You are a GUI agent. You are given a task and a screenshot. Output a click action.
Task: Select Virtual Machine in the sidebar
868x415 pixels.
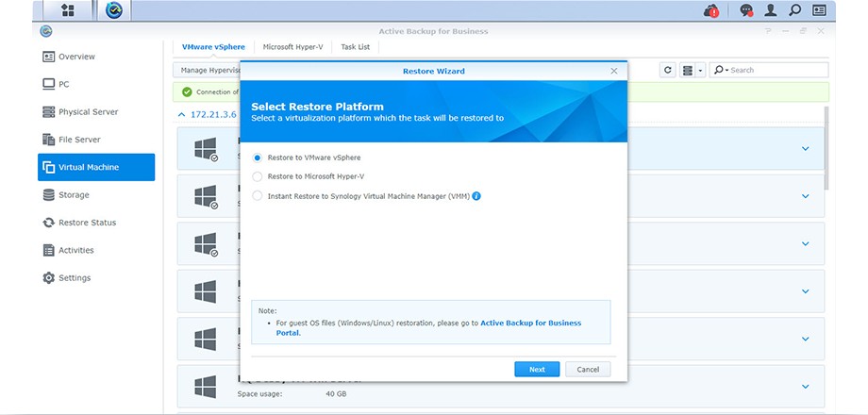coord(96,167)
